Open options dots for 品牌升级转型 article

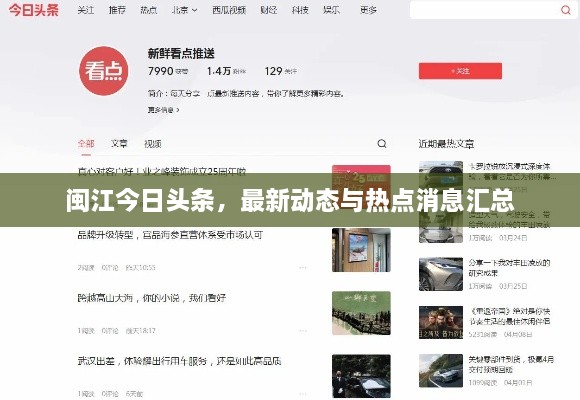(303, 268)
